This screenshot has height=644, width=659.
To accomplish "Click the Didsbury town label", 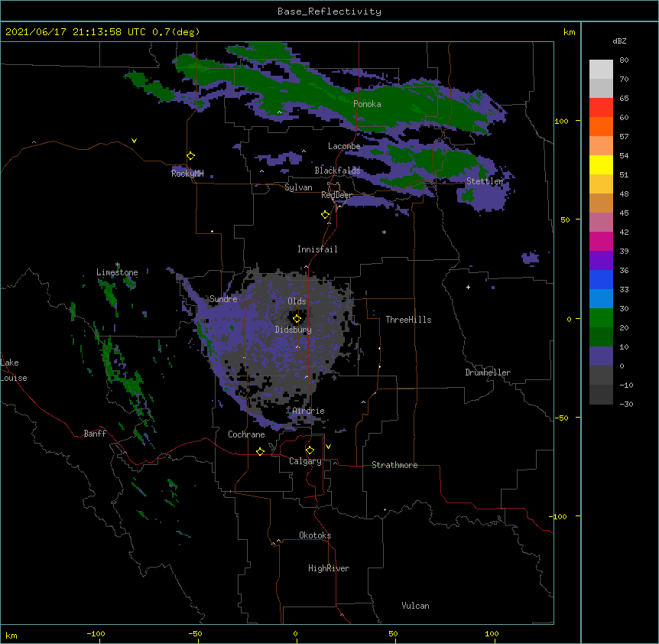I will coord(293,330).
